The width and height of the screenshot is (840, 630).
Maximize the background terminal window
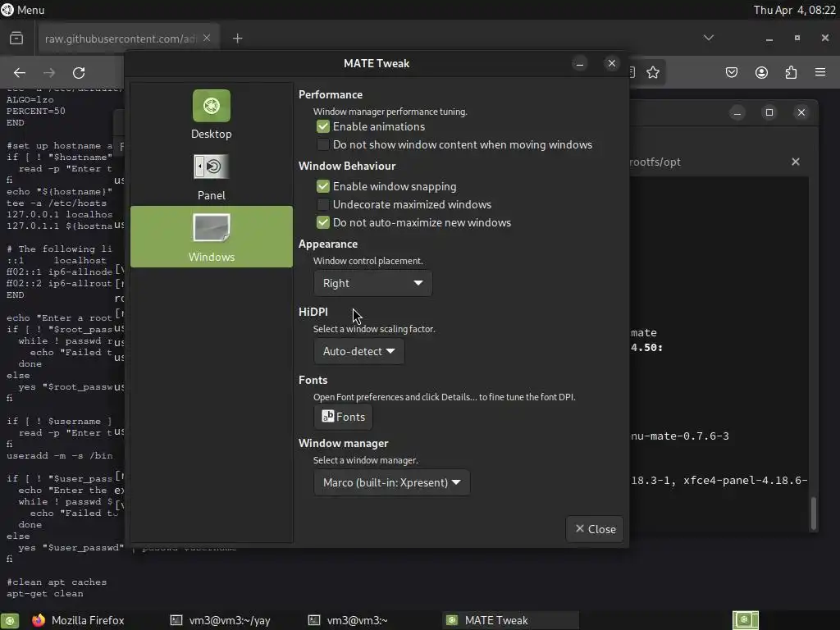769,112
